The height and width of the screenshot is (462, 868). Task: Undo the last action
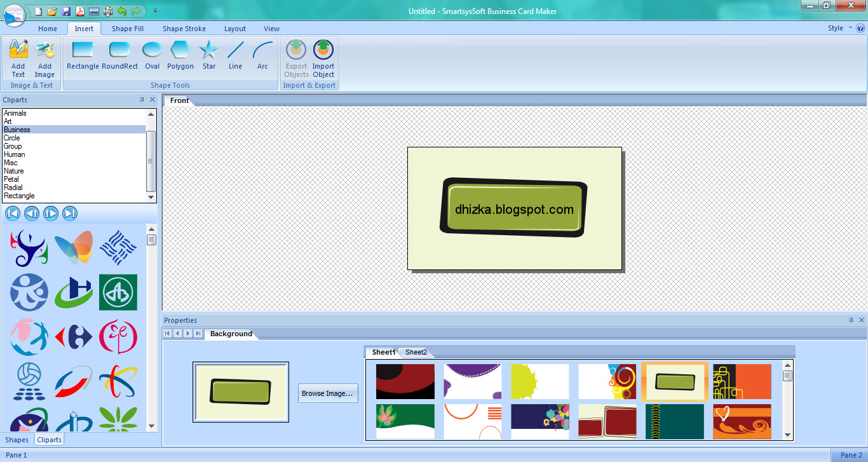click(x=122, y=10)
